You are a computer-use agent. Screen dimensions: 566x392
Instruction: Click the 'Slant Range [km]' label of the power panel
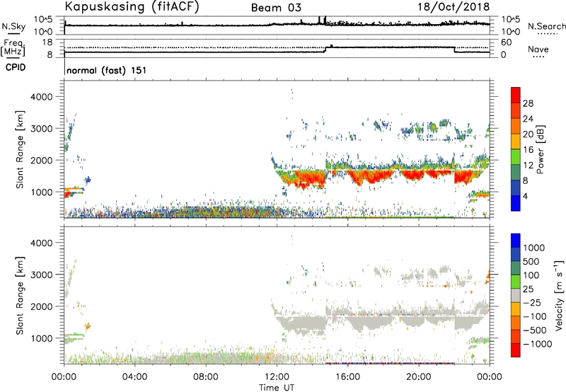[20, 149]
